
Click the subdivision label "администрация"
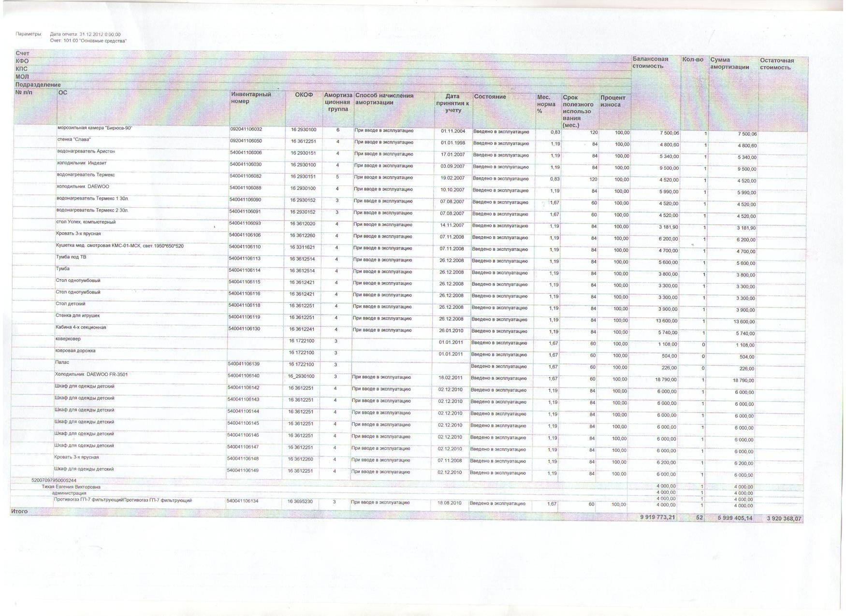click(x=69, y=493)
